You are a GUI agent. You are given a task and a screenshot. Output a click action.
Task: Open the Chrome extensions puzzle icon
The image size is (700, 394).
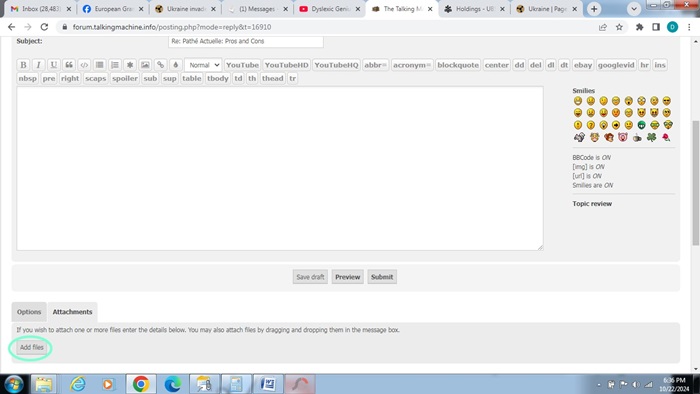[x=639, y=27]
